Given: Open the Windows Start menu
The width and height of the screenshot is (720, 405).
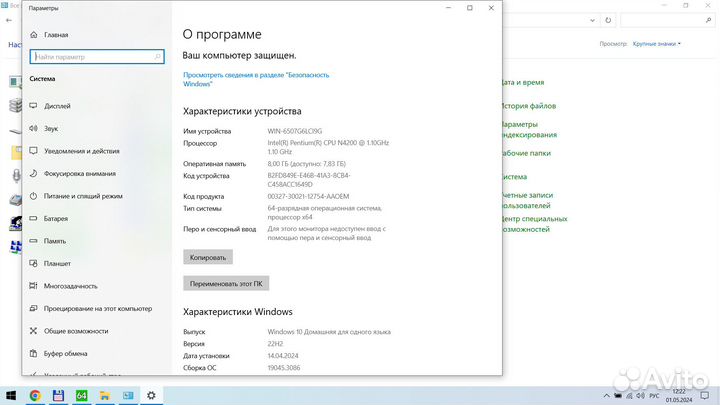Looking at the screenshot, I should pyautogui.click(x=11, y=395).
